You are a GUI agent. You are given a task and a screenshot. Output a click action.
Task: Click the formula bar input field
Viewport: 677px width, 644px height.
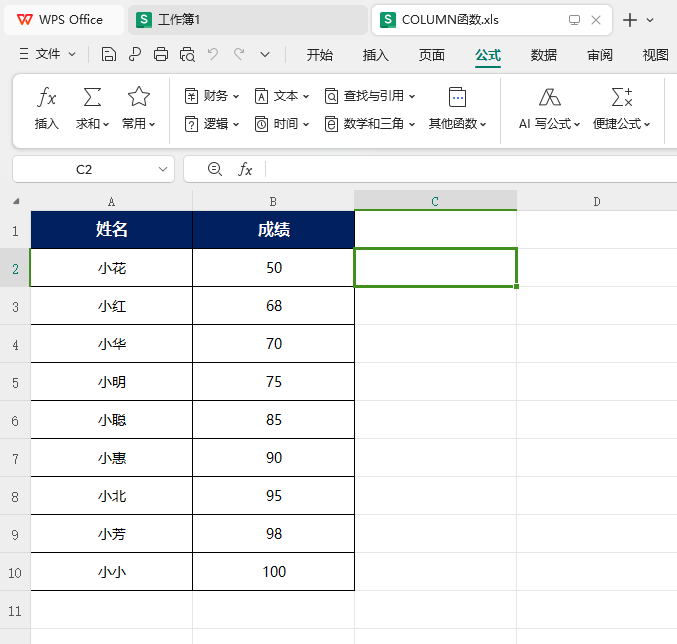[x=471, y=169]
